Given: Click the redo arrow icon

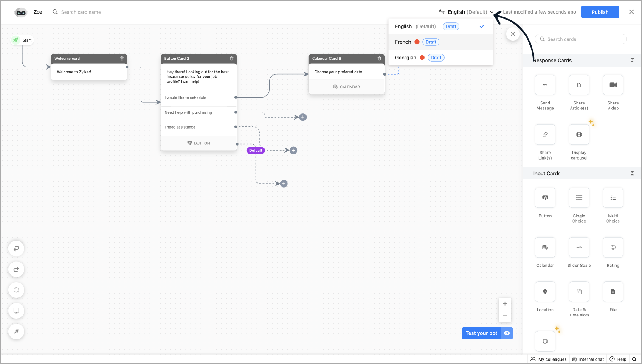Looking at the screenshot, I should (x=16, y=269).
